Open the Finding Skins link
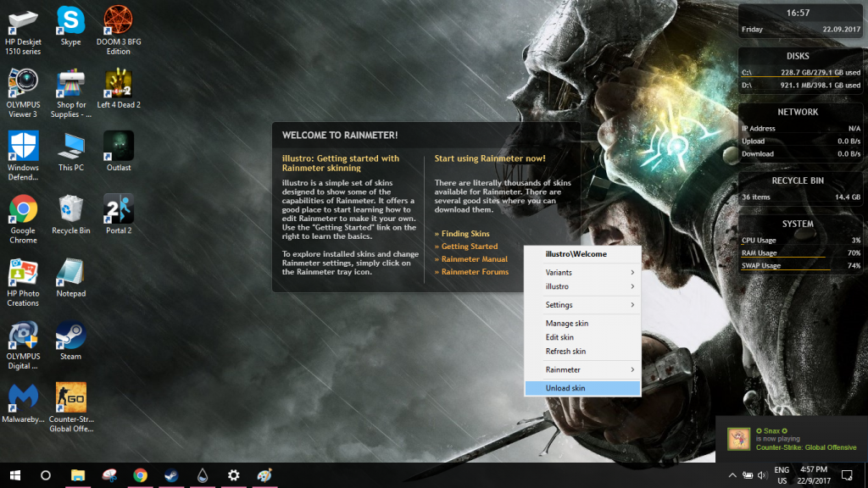This screenshot has height=488, width=868. (465, 234)
